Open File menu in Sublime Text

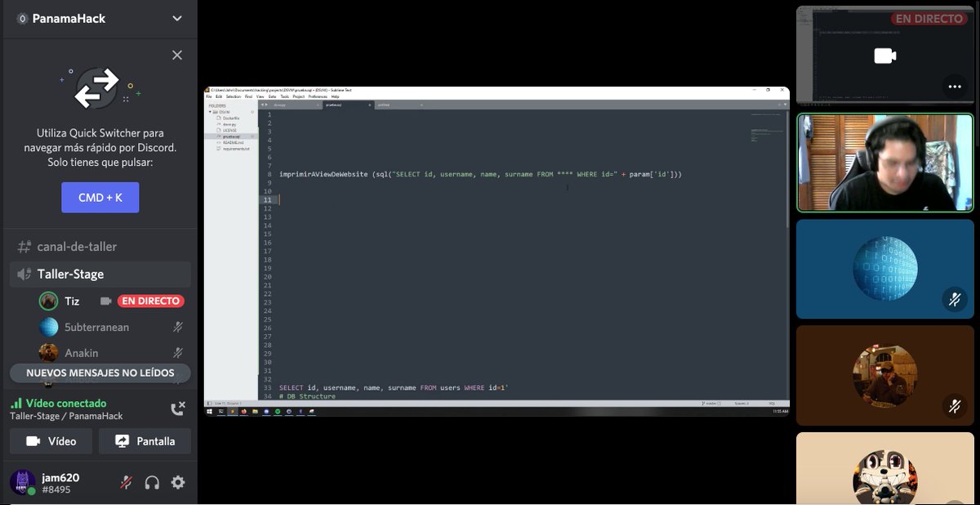point(208,96)
